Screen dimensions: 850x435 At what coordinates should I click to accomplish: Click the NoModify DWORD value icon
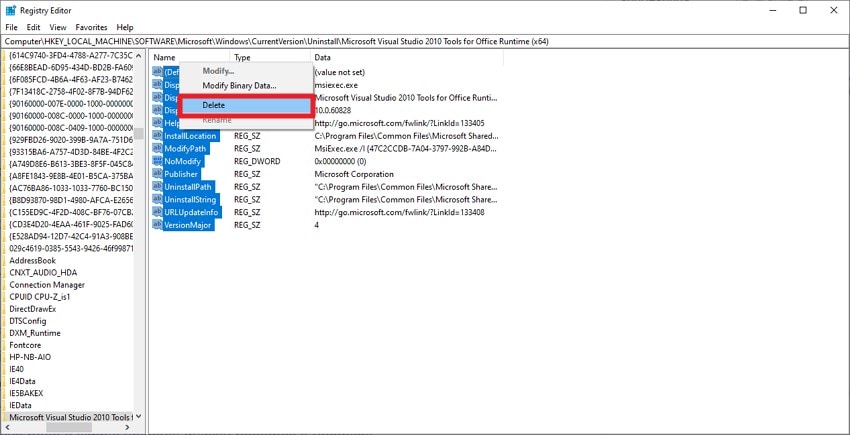(x=157, y=161)
